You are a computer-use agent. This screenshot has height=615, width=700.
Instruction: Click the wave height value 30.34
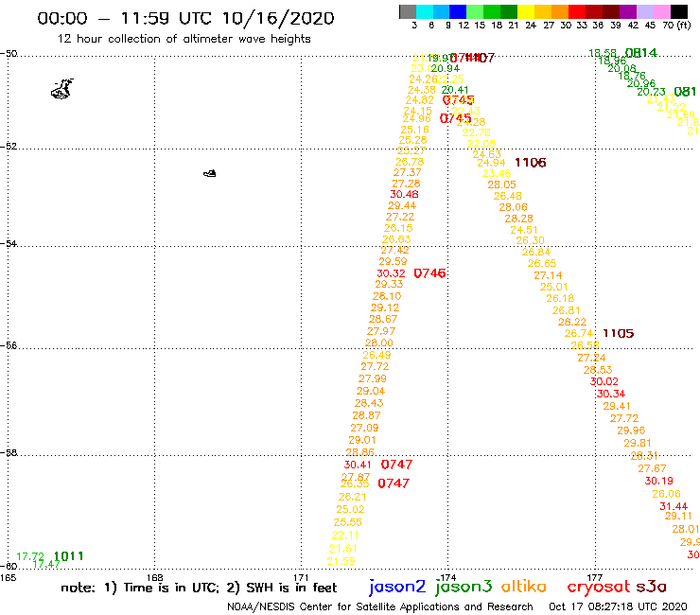coord(611,394)
